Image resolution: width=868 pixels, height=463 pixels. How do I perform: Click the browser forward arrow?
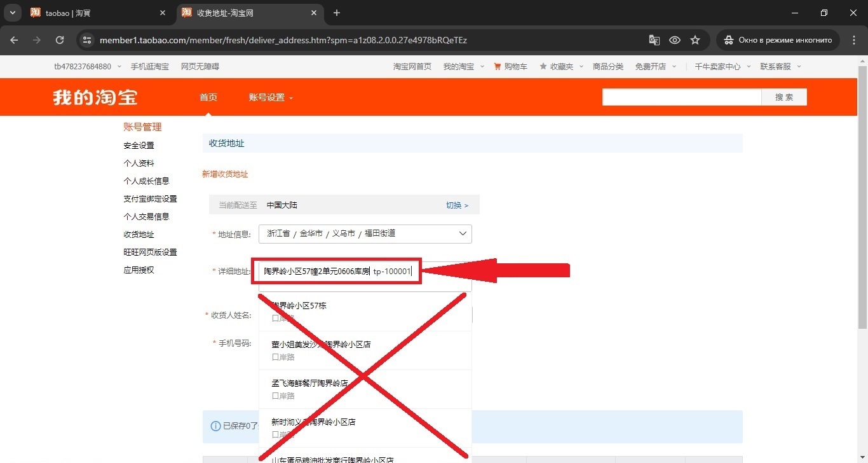tap(37, 40)
